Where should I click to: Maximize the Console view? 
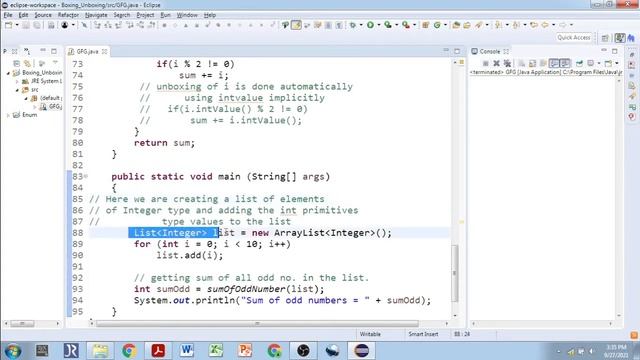pos(615,51)
